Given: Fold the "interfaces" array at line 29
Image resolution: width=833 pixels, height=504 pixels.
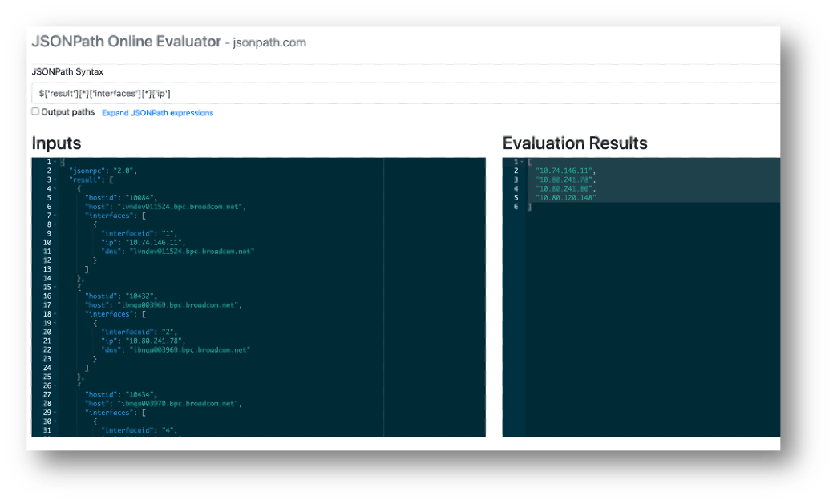Looking at the screenshot, I should coord(55,412).
